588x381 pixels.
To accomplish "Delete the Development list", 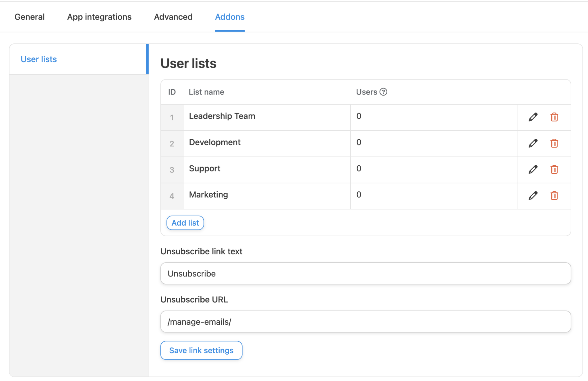I will click(554, 143).
